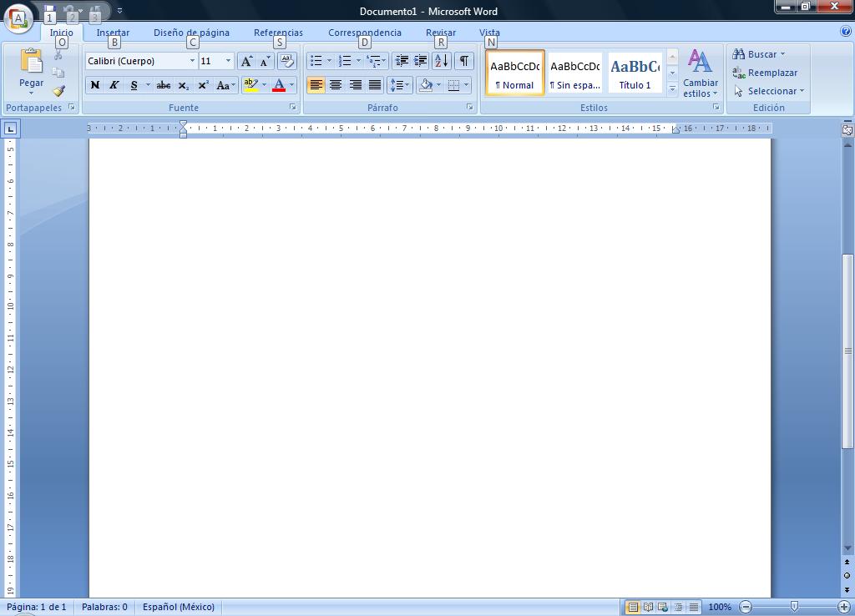Click the Increase Indent icon
The height and width of the screenshot is (616, 855).
[421, 61]
